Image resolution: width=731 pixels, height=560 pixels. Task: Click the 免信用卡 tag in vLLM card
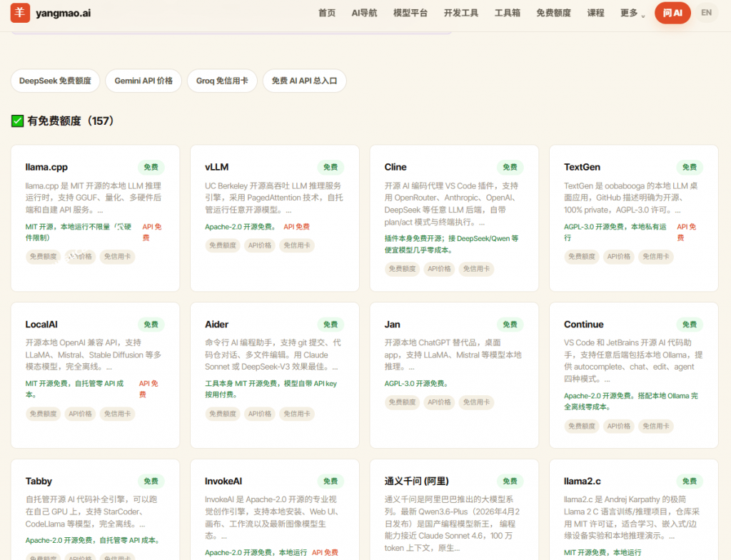297,245
